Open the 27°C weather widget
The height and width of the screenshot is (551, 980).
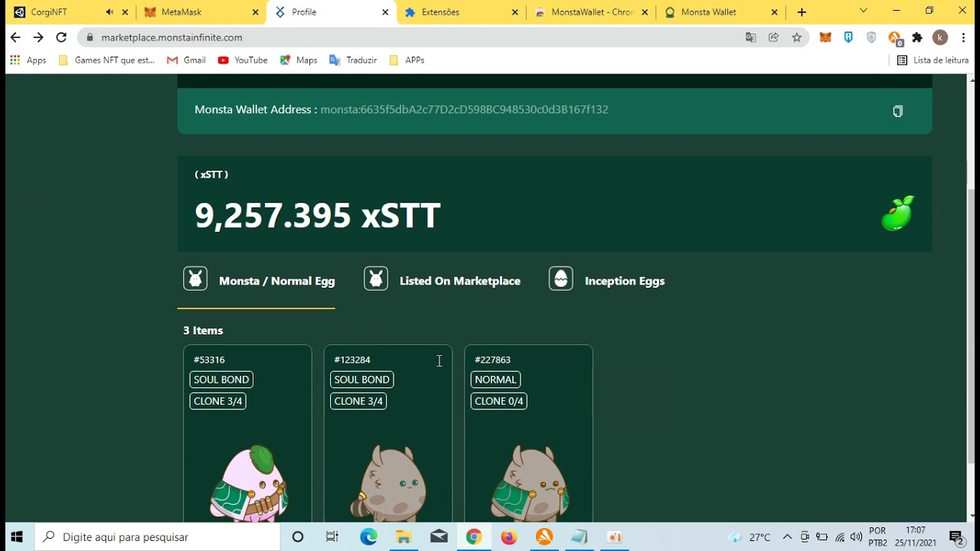coord(750,537)
